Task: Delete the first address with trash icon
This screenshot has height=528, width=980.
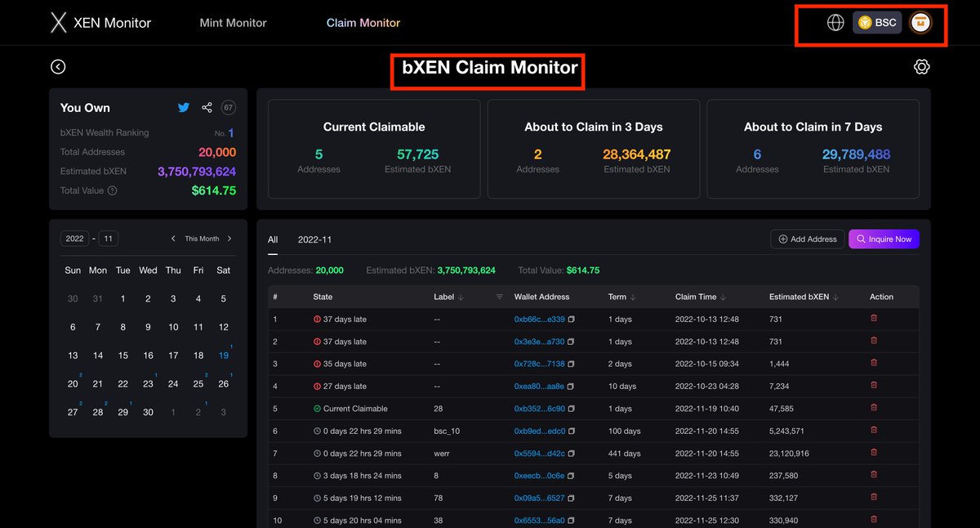Action: [x=874, y=319]
